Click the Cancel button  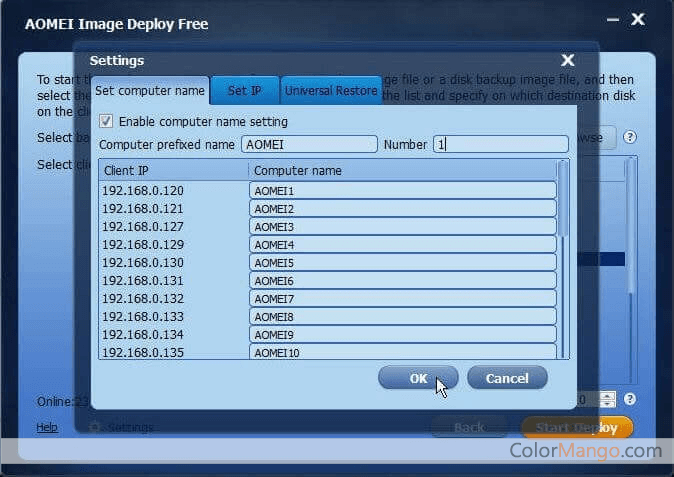[506, 378]
